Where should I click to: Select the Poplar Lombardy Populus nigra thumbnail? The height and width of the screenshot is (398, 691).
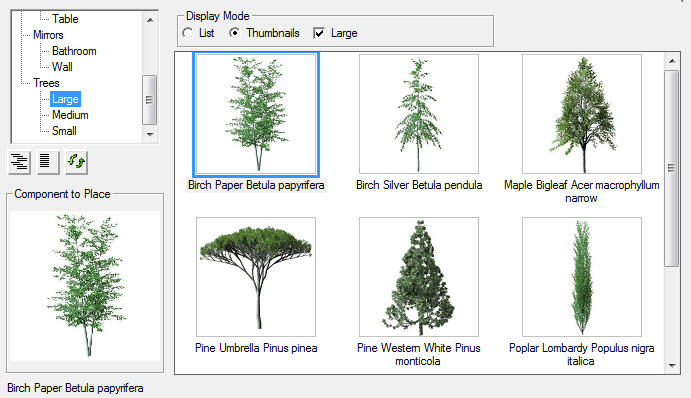pyautogui.click(x=582, y=277)
